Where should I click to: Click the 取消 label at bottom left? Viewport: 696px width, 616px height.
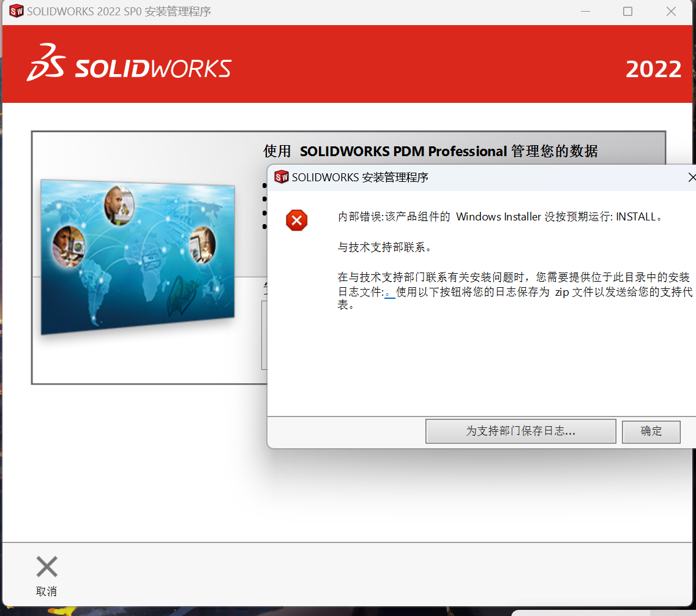pyautogui.click(x=47, y=592)
